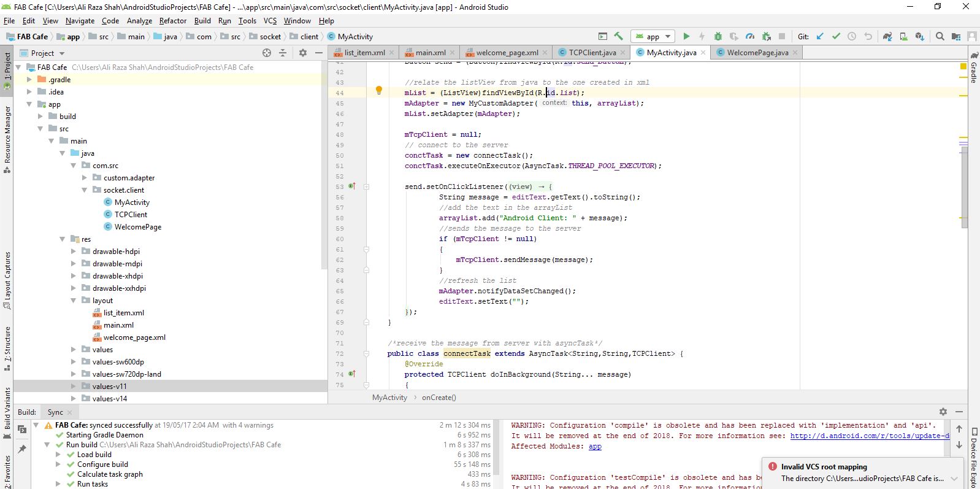Run the app with green play button
This screenshot has width=980, height=489.
(686, 37)
